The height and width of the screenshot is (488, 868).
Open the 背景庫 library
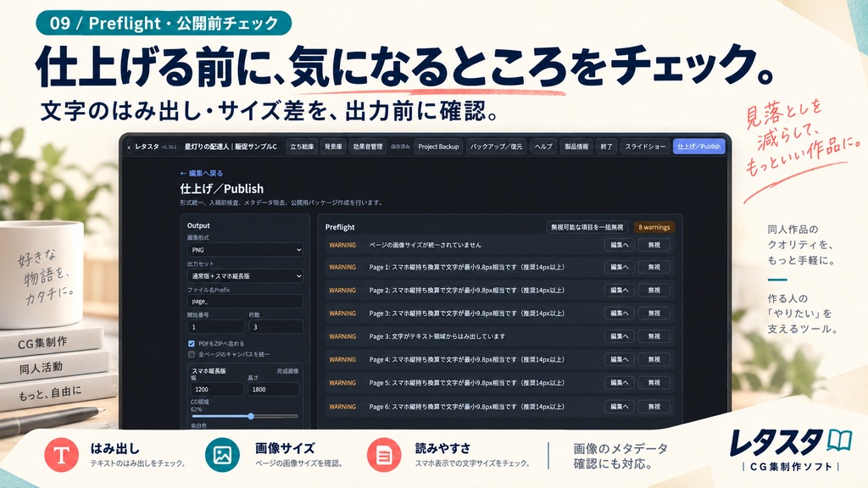333,147
